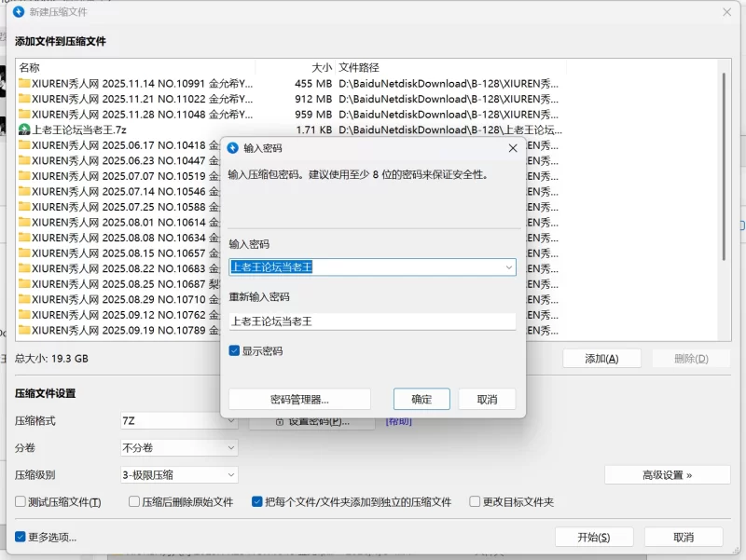Select folder icon of NO.10588 row
Viewport: 746px width, 560px height.
[24, 207]
